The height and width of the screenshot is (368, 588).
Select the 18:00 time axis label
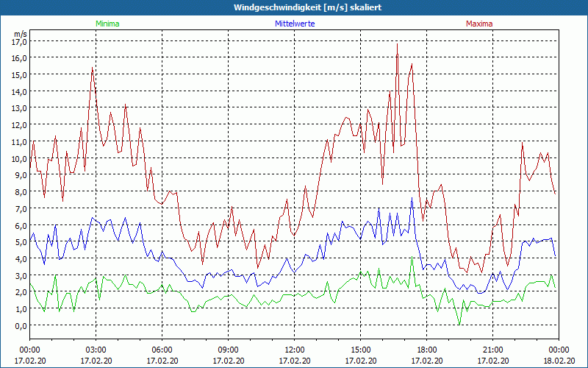pyautogui.click(x=426, y=350)
